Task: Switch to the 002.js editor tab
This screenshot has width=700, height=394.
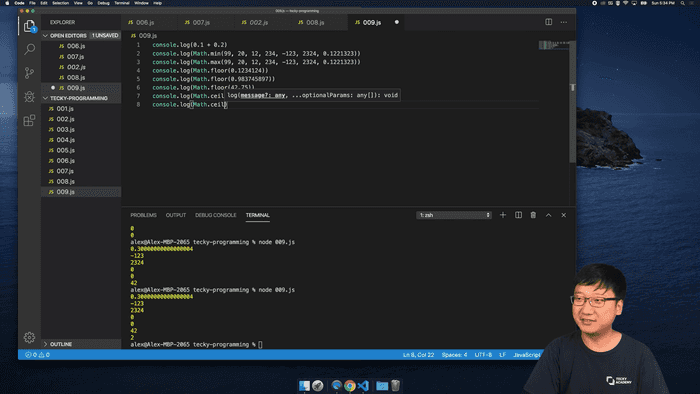Action: 262,22
